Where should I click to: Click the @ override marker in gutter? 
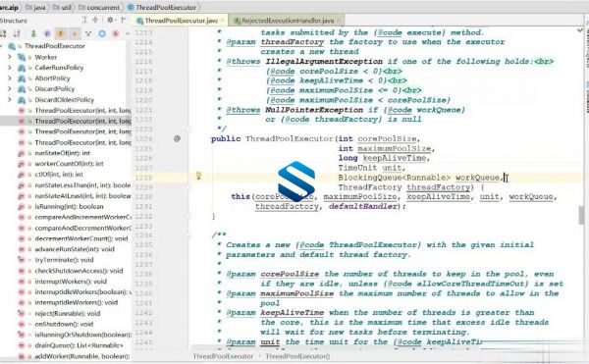[x=177, y=139]
